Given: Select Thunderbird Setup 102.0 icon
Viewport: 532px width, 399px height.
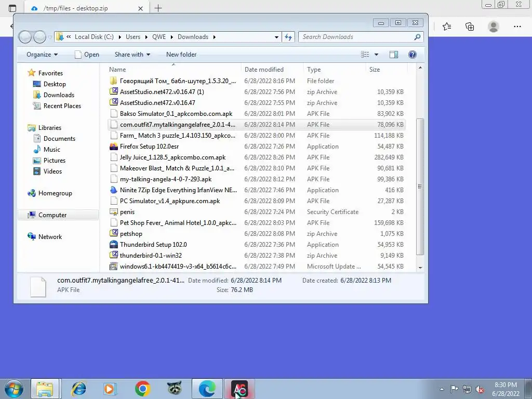Looking at the screenshot, I should (x=114, y=245).
